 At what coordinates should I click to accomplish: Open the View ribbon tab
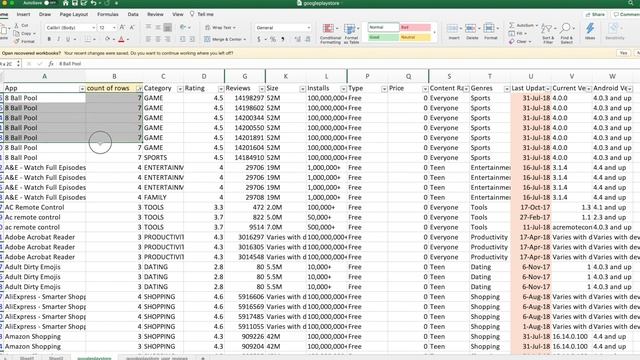point(178,14)
